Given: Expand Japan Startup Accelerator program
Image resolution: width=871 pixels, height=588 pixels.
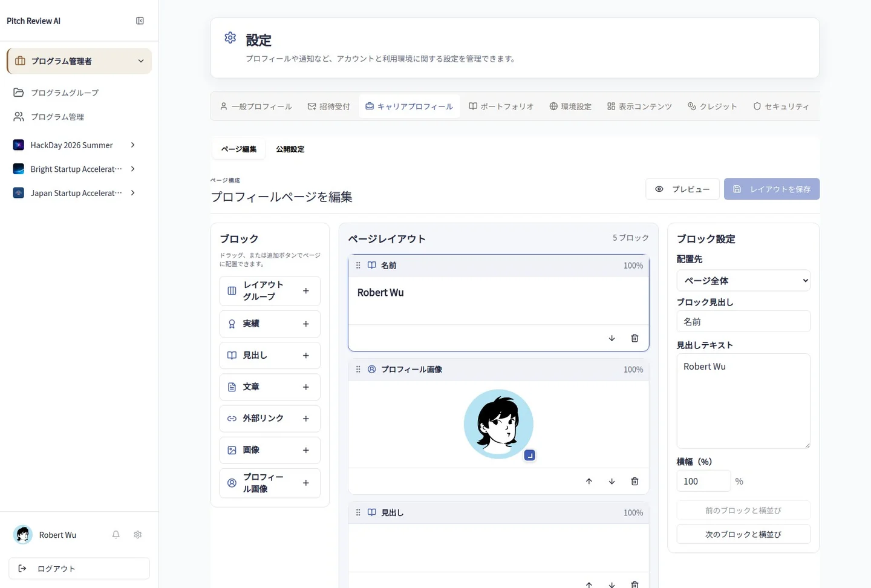Looking at the screenshot, I should coord(132,193).
